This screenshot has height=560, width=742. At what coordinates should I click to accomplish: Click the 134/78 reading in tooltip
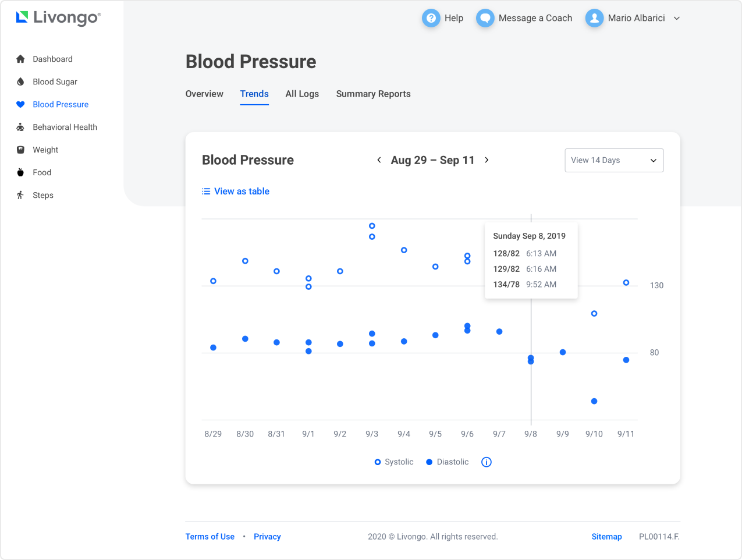(x=506, y=285)
